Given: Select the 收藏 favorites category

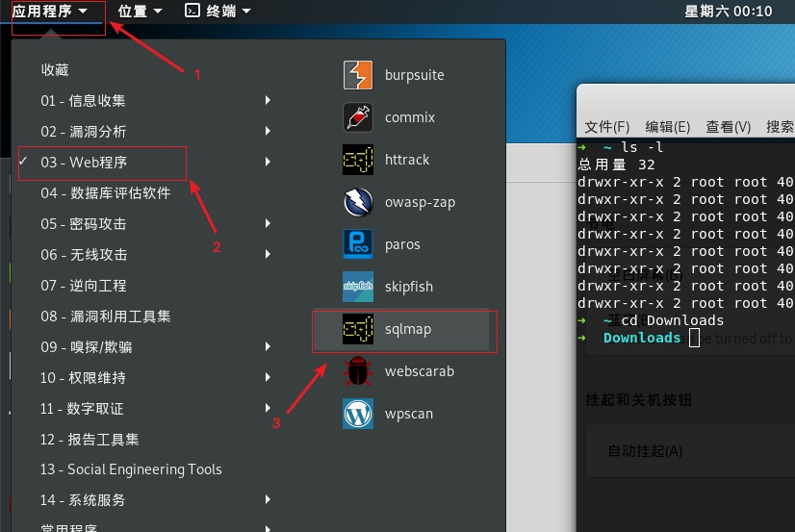Looking at the screenshot, I should (x=55, y=70).
